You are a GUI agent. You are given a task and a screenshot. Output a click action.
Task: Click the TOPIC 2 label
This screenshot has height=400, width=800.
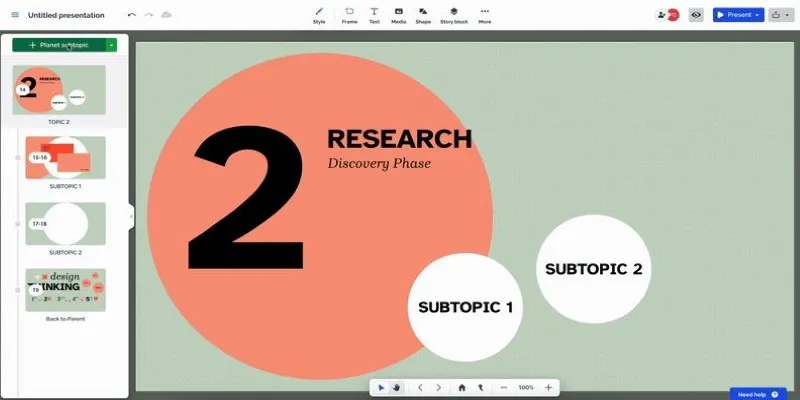pos(59,122)
